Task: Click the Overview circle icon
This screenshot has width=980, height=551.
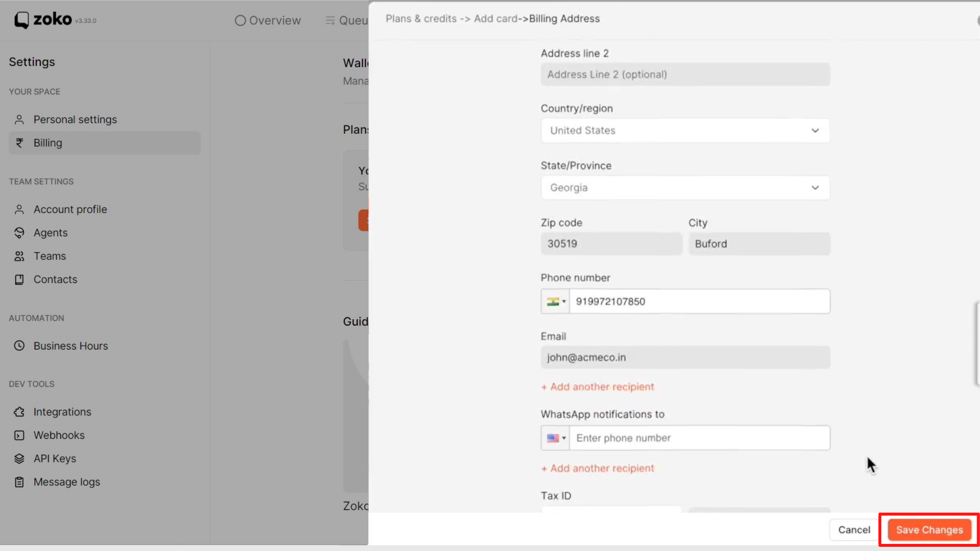Action: pos(240,21)
